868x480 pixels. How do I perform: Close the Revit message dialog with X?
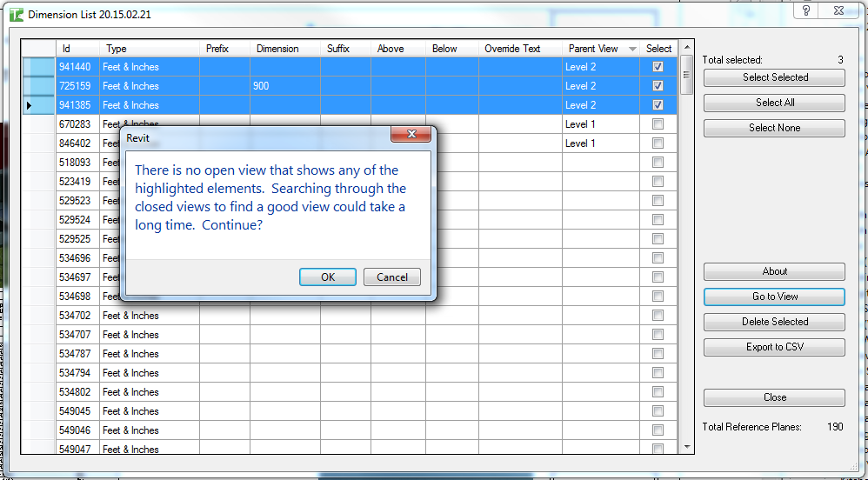411,135
